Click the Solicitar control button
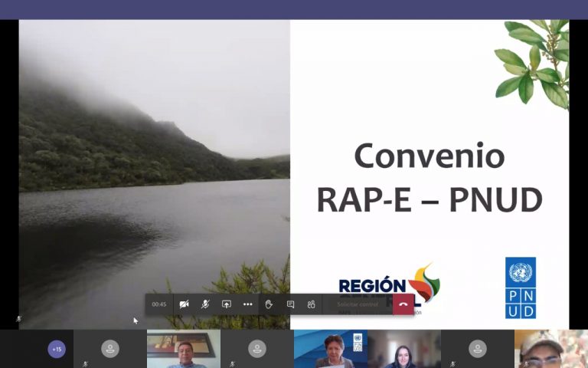This screenshot has height=368, width=588. click(x=358, y=304)
